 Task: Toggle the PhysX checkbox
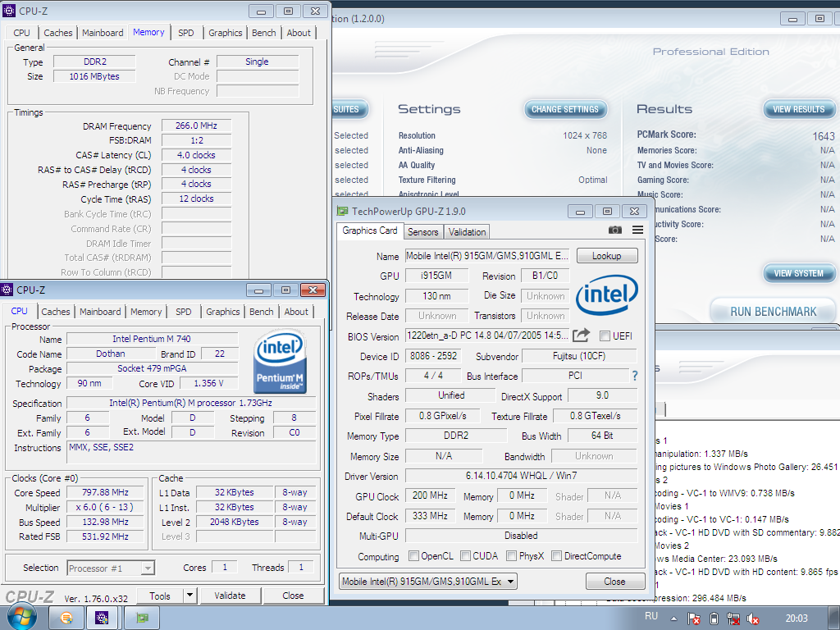coord(512,555)
